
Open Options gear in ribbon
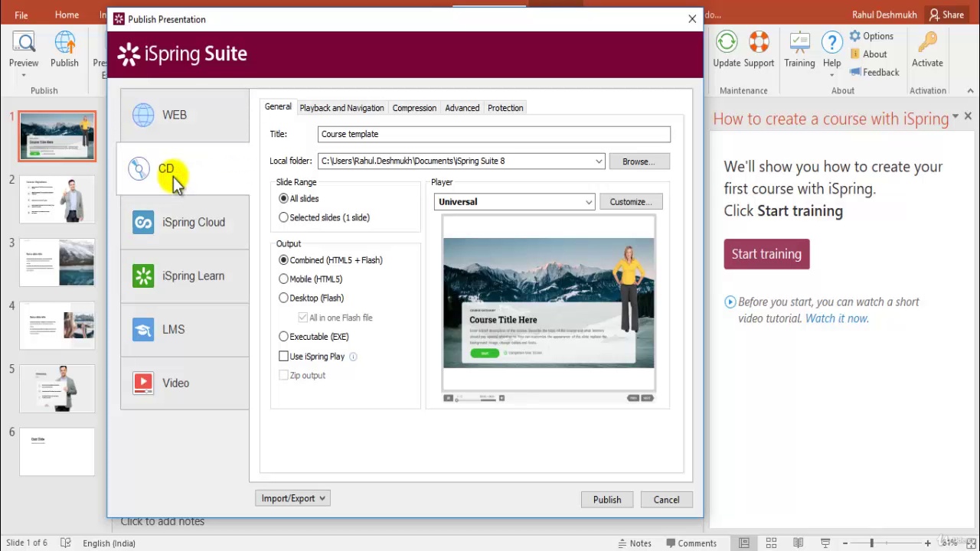(871, 36)
